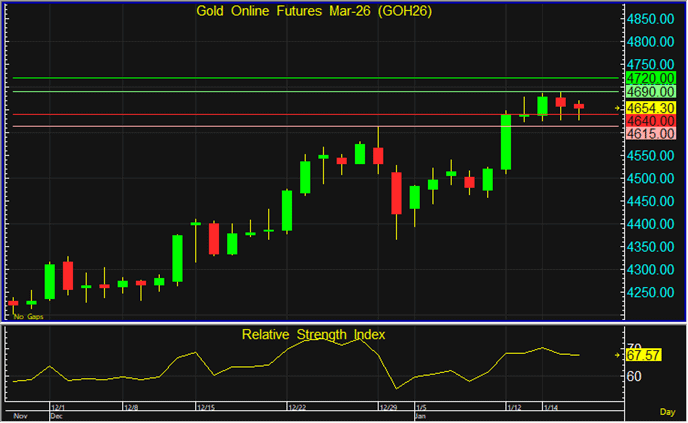Click the yellow current price arrow marker
The image size is (688, 423).
pos(618,107)
